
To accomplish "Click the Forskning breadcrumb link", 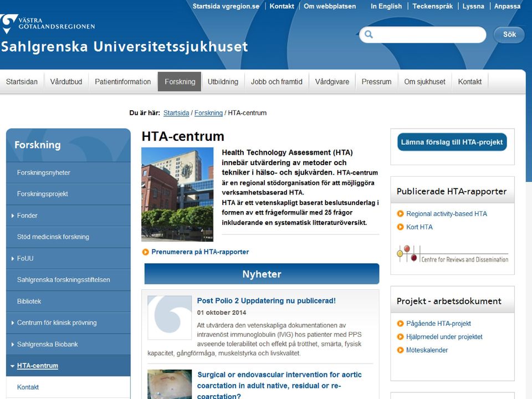I will [x=208, y=113].
